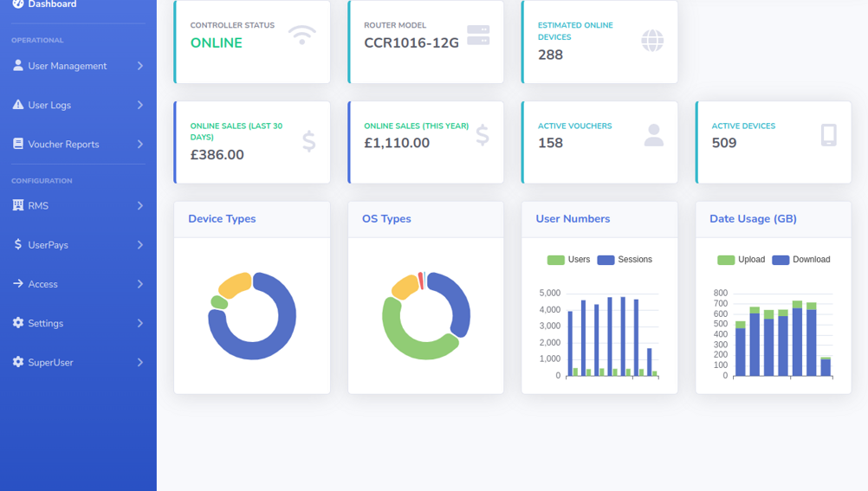Open the Access sidebar link
Image resolution: width=868 pixels, height=491 pixels.
[x=42, y=284]
